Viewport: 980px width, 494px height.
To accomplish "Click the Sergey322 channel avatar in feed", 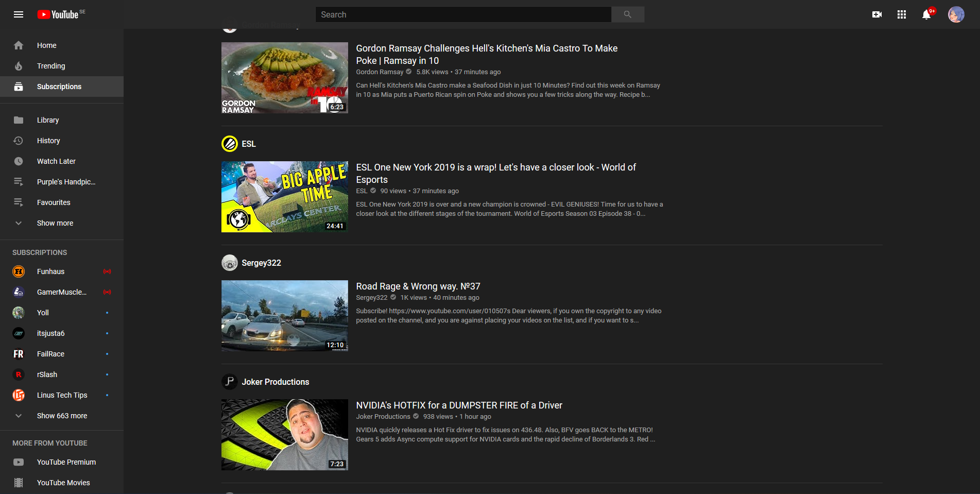I will [230, 263].
